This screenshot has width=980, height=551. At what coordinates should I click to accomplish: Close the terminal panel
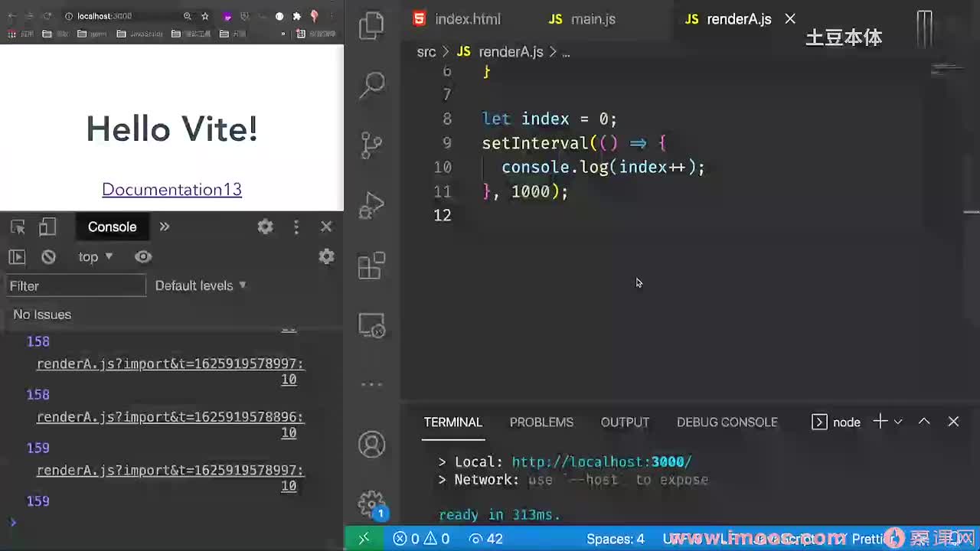click(x=953, y=422)
